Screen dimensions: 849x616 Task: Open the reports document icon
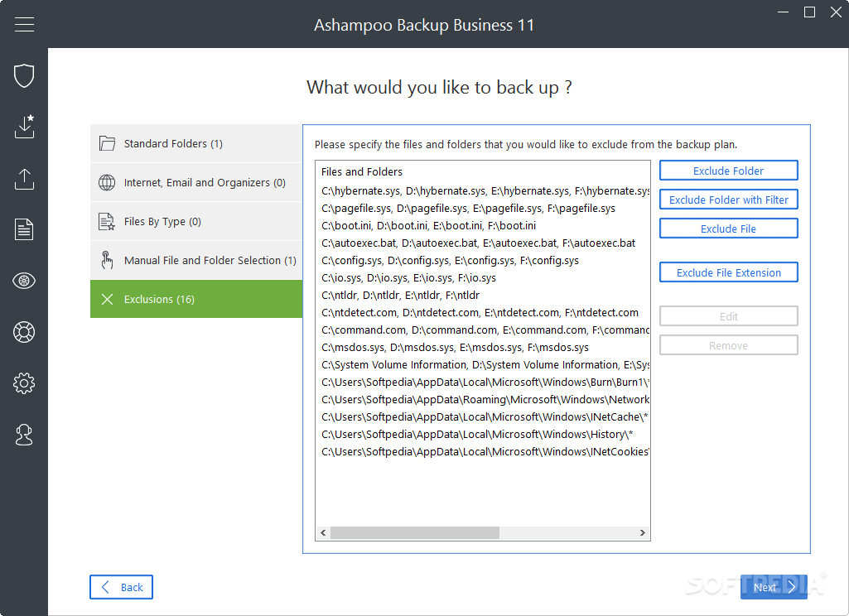pos(24,229)
